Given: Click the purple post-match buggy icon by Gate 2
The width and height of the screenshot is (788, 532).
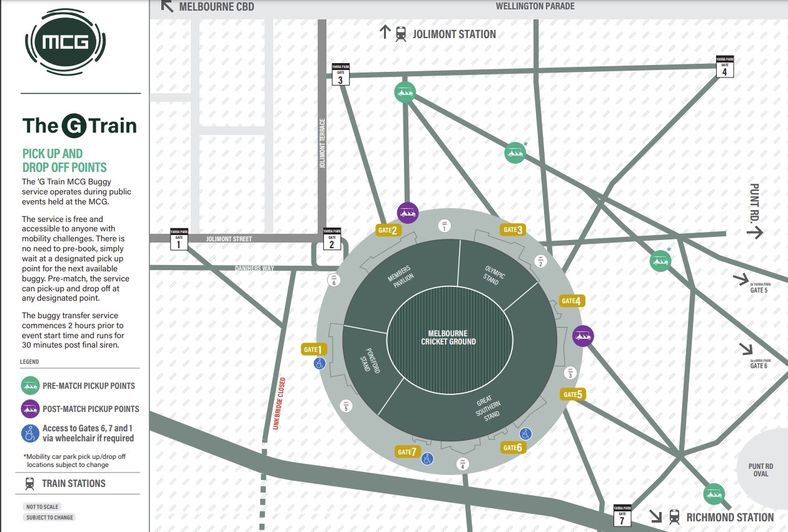Looking at the screenshot, I should [x=408, y=213].
